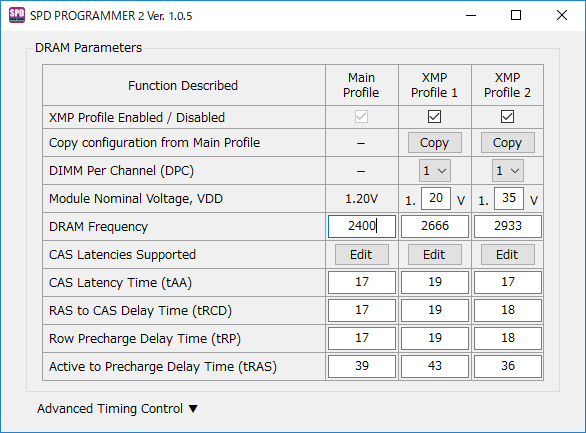Image resolution: width=586 pixels, height=433 pixels.
Task: Click XMP Profile 1 DRAM Frequency field 2666
Action: pos(435,226)
